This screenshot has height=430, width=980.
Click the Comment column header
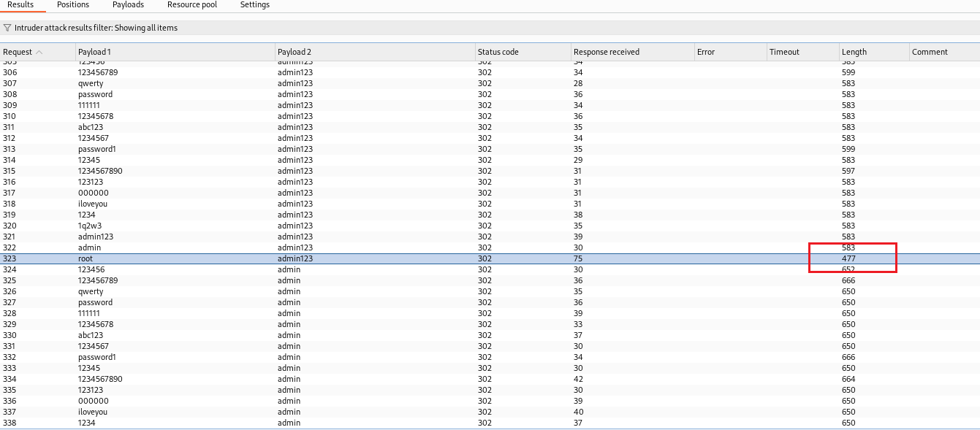click(930, 52)
